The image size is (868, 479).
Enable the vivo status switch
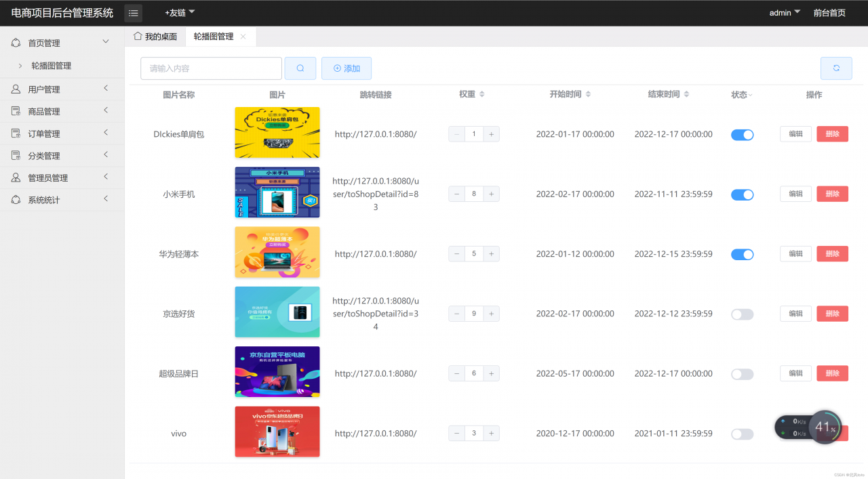pos(742,434)
